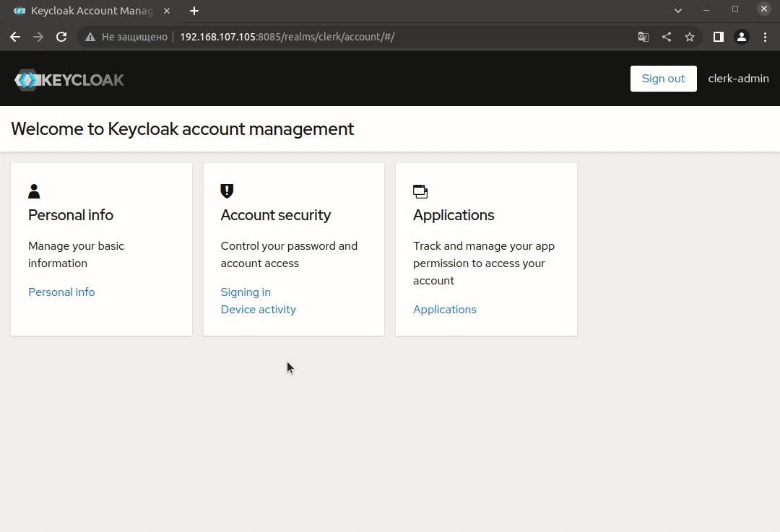Select the Keycloak Account Management tab
The image size is (780, 532).
coord(92,11)
